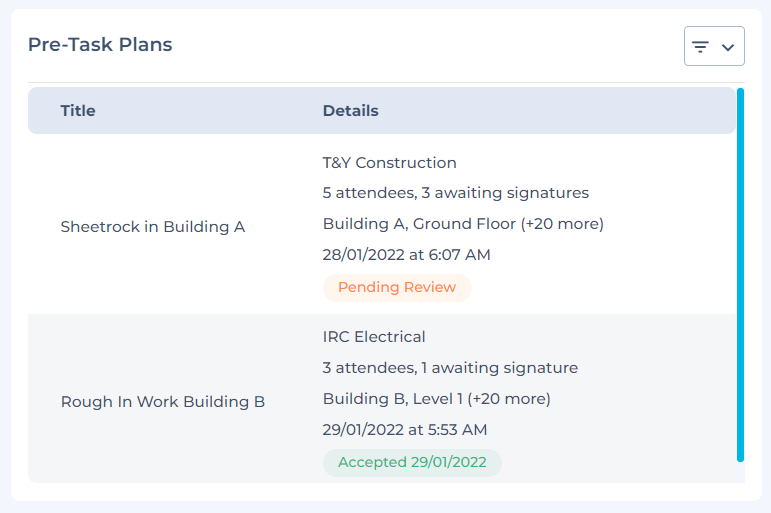Click the Accepted 29/01/2022 status badge
This screenshot has height=513, width=771.
[x=412, y=463]
